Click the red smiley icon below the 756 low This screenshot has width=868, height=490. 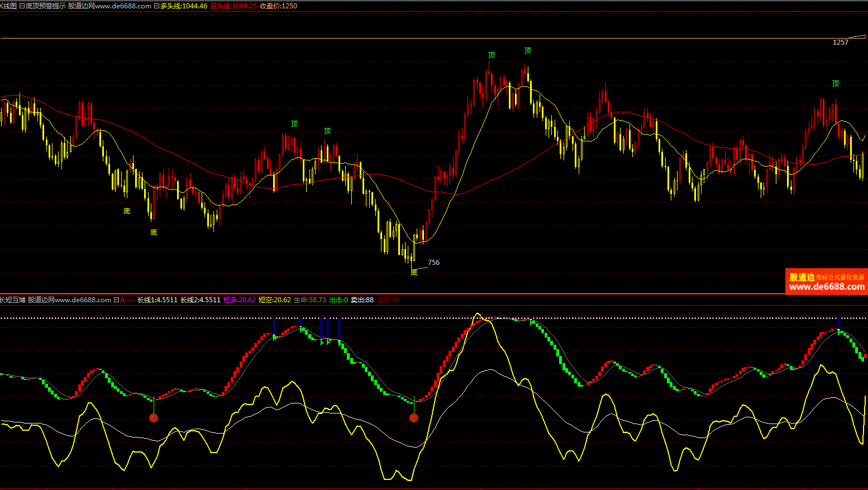coord(413,418)
